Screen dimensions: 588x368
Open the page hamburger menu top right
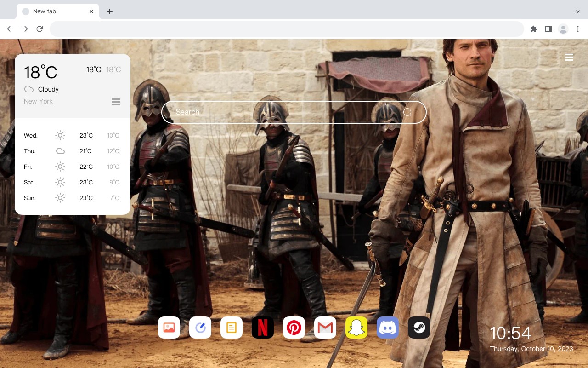point(569,57)
